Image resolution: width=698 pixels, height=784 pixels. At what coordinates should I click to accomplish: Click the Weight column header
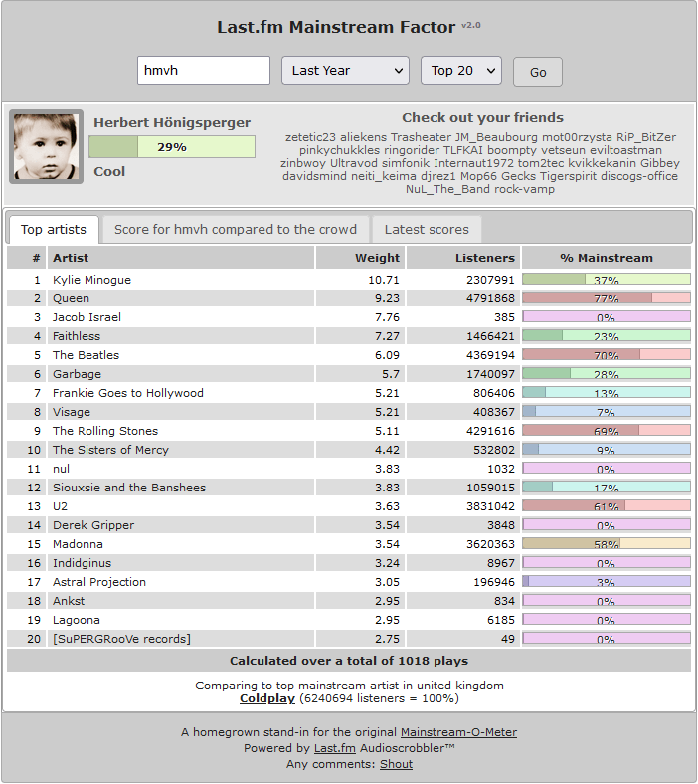point(361,258)
